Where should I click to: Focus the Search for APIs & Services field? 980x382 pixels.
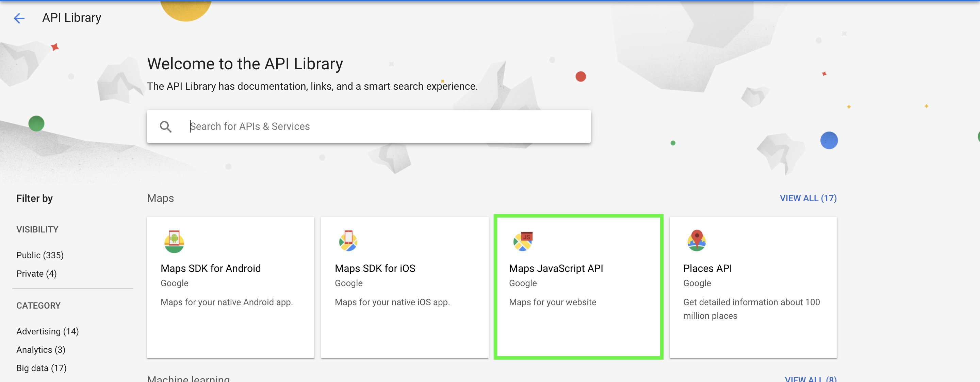380,126
